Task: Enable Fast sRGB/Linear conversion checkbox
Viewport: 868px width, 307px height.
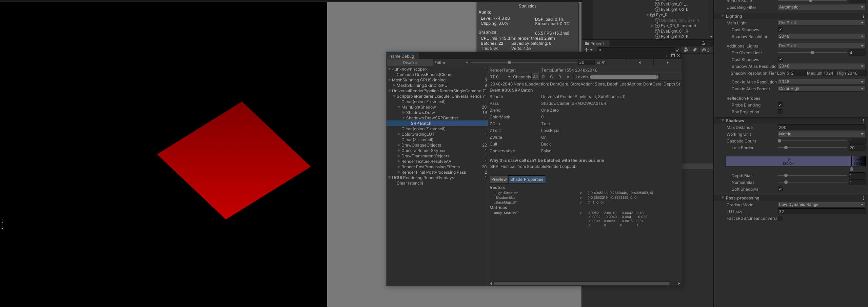Action: click(x=780, y=218)
